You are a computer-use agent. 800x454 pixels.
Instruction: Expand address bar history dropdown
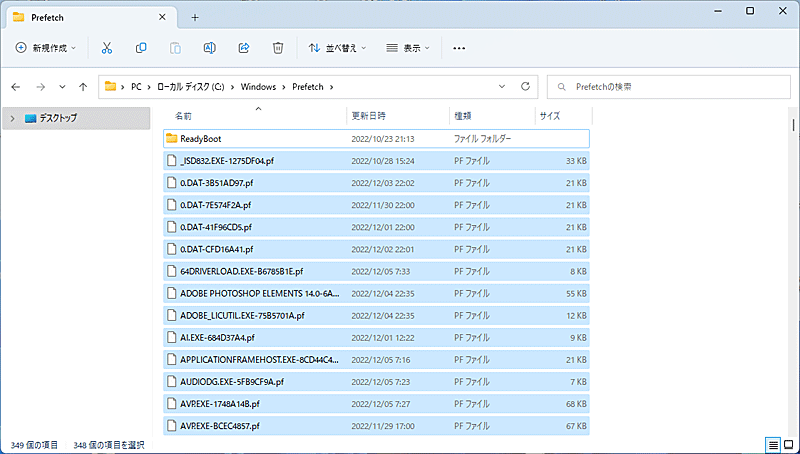pyautogui.click(x=502, y=87)
